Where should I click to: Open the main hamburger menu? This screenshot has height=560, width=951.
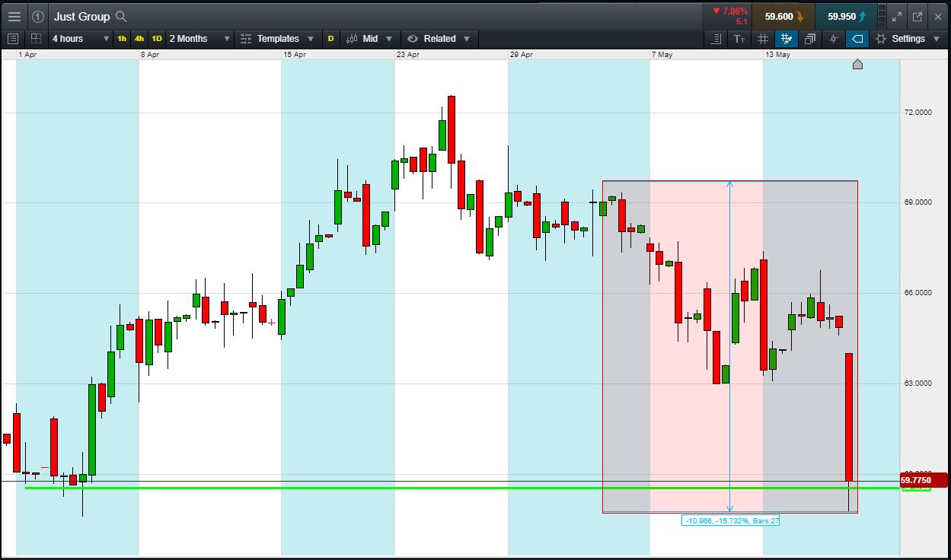click(x=14, y=16)
